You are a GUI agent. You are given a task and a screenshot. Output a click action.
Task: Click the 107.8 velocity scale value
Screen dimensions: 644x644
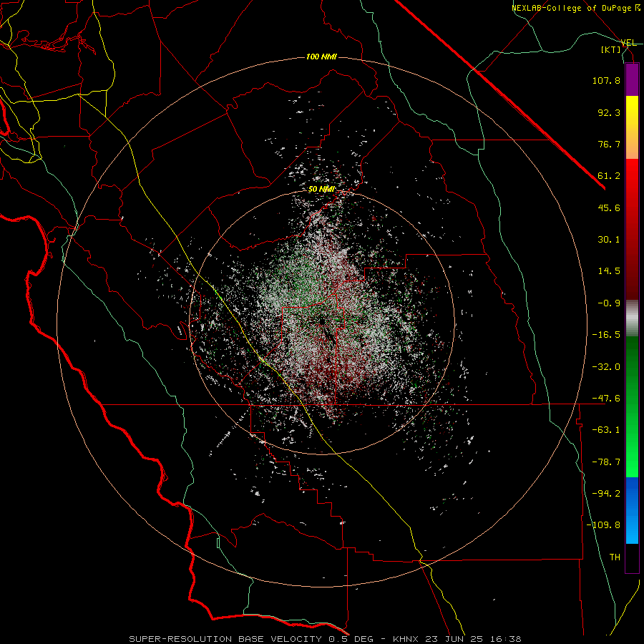(606, 80)
